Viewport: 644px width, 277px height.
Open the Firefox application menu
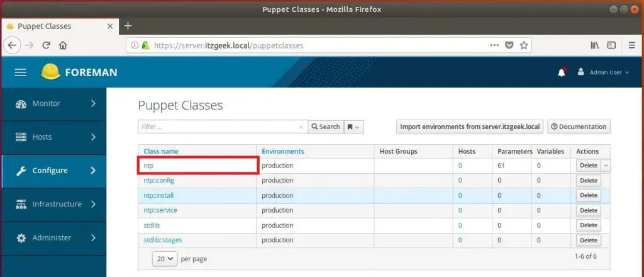click(x=631, y=45)
